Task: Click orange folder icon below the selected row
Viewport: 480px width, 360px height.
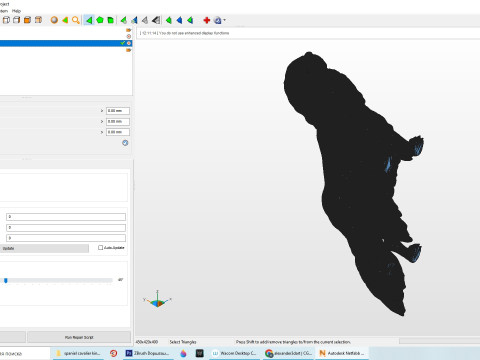Action: [129, 50]
